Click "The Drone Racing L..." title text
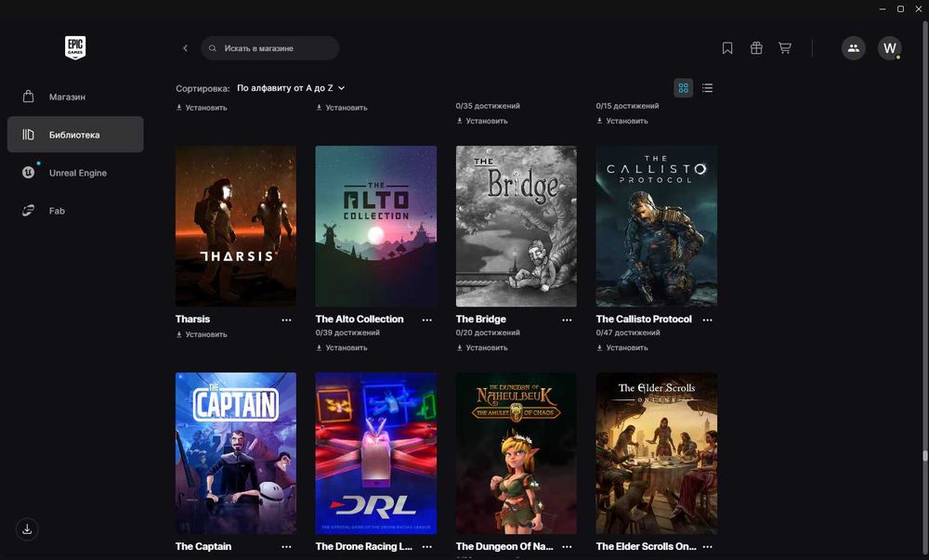Screen dimensions: 929x560 pyautogui.click(x=364, y=546)
